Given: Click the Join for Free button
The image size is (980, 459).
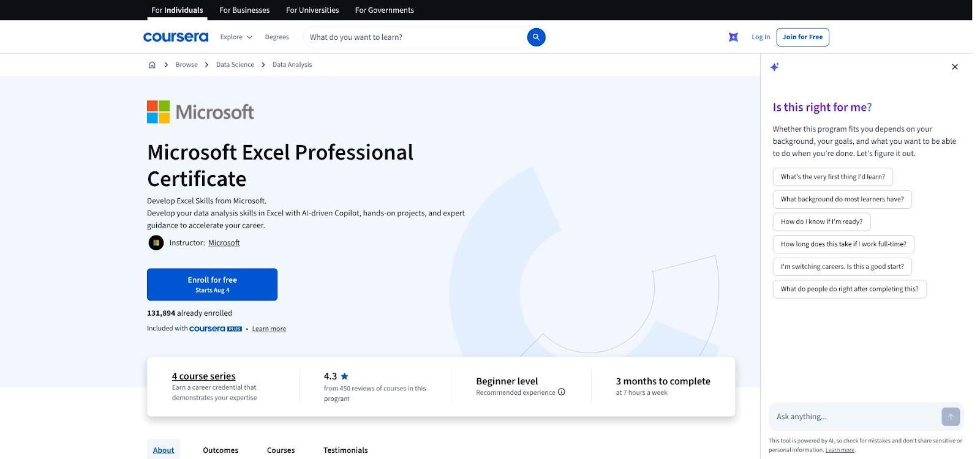Looking at the screenshot, I should coord(802,37).
